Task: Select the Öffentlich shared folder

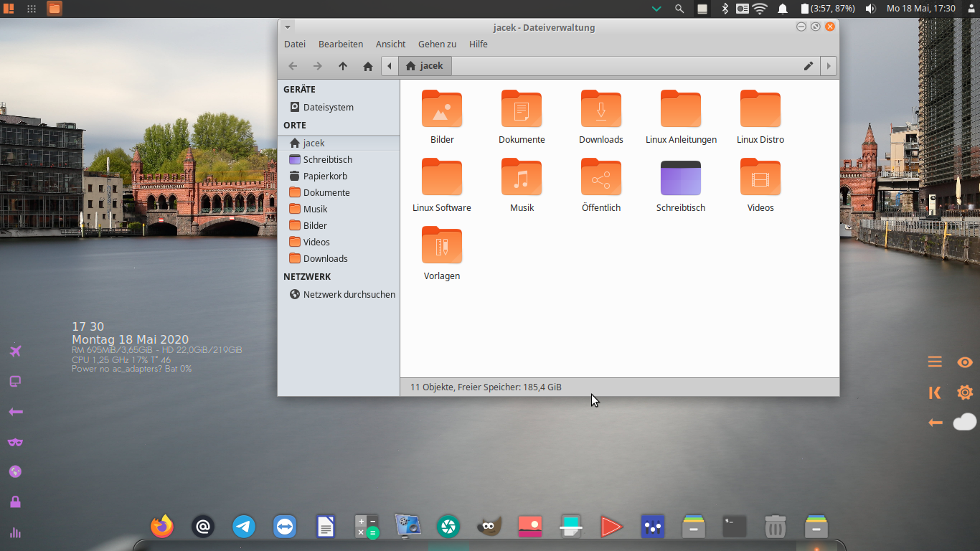Action: click(x=601, y=177)
